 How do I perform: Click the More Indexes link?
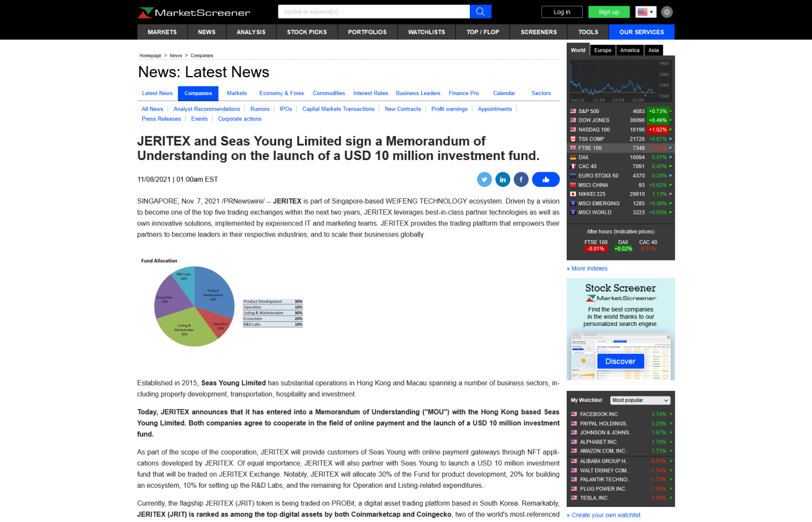click(x=587, y=269)
